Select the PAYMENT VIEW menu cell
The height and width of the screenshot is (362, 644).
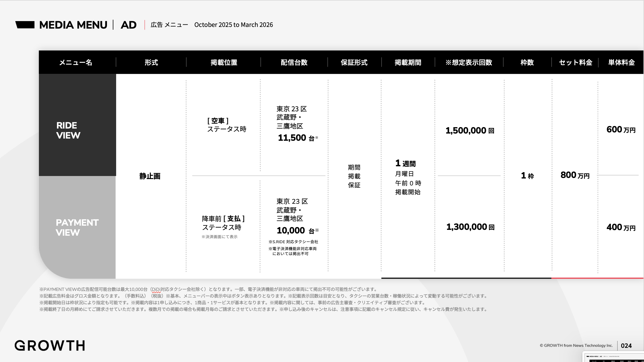(77, 227)
